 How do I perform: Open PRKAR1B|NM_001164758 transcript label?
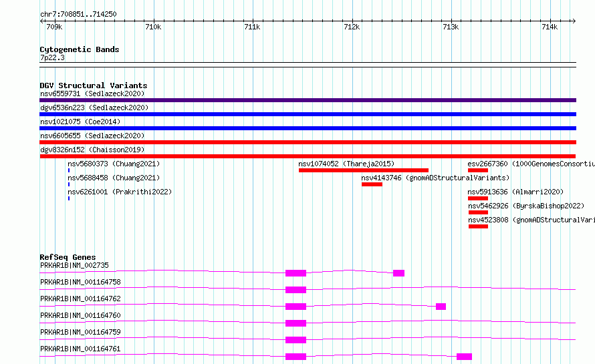[x=80, y=282]
